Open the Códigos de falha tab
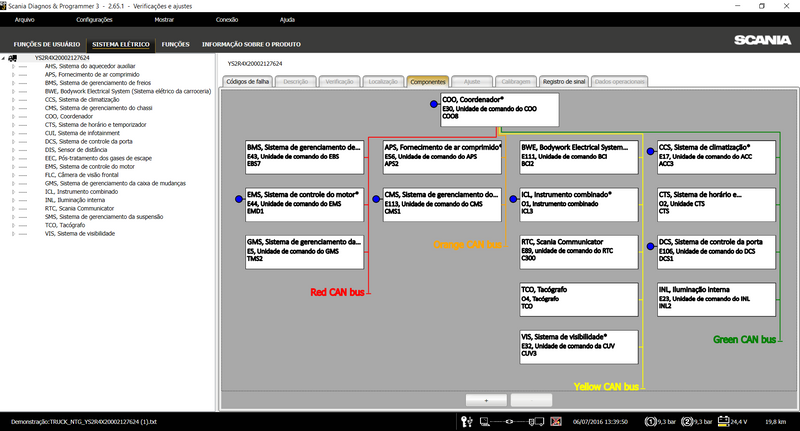This screenshot has width=800, height=431. tap(248, 82)
